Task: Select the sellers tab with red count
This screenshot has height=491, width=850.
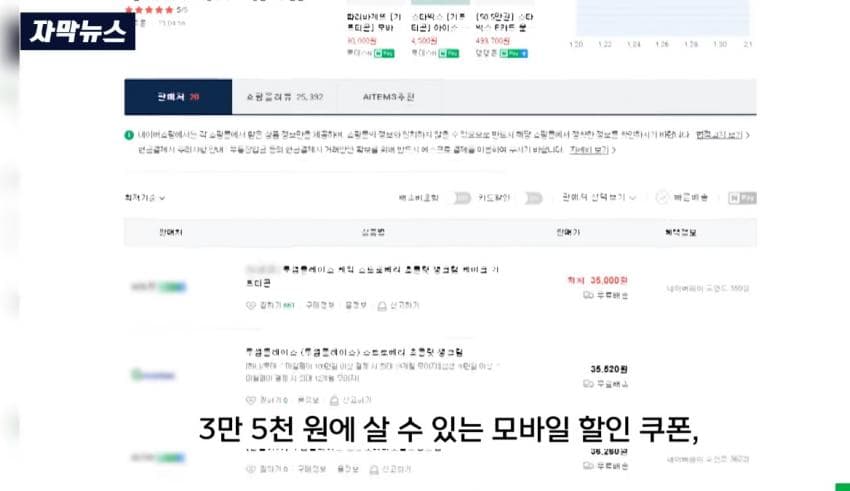Action: tap(178, 97)
